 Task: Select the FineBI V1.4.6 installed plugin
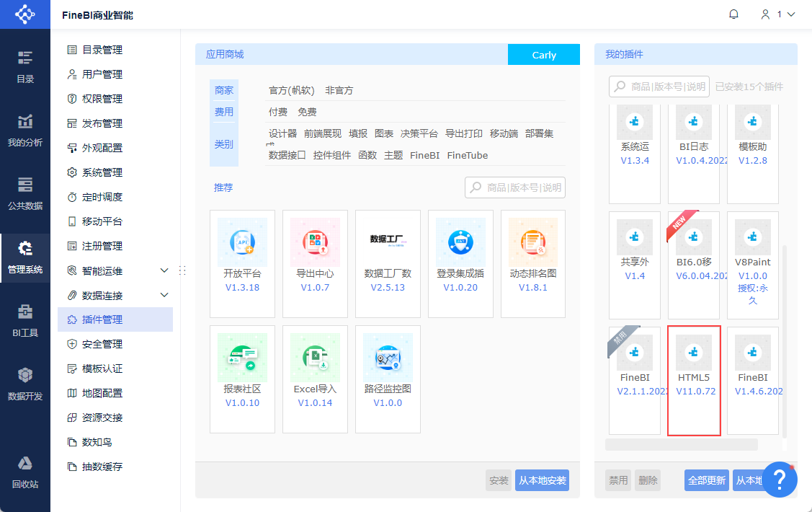pyautogui.click(x=752, y=380)
